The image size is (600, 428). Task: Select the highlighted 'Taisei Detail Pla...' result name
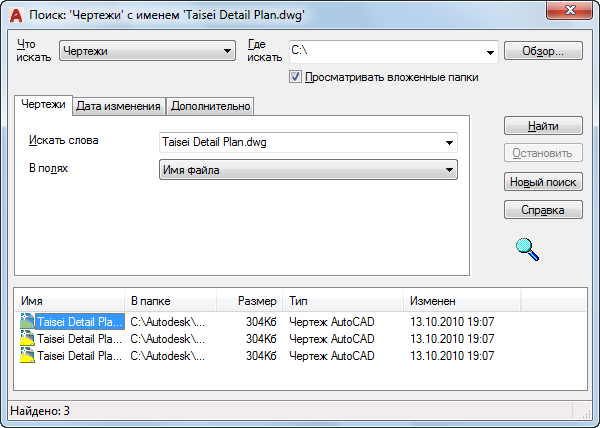click(80, 322)
